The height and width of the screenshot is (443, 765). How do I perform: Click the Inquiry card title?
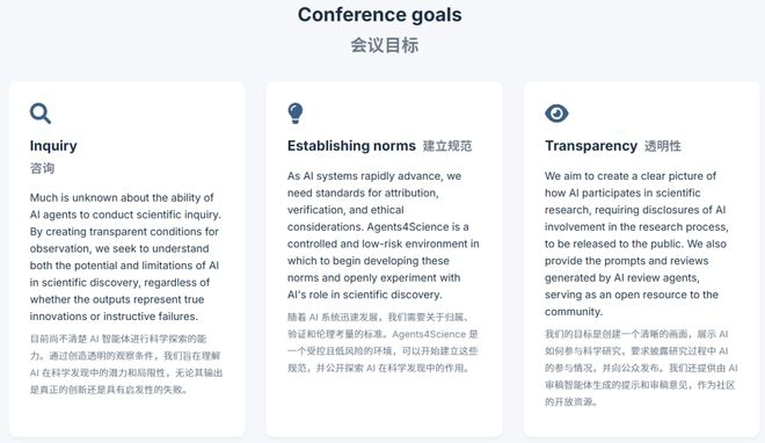53,146
